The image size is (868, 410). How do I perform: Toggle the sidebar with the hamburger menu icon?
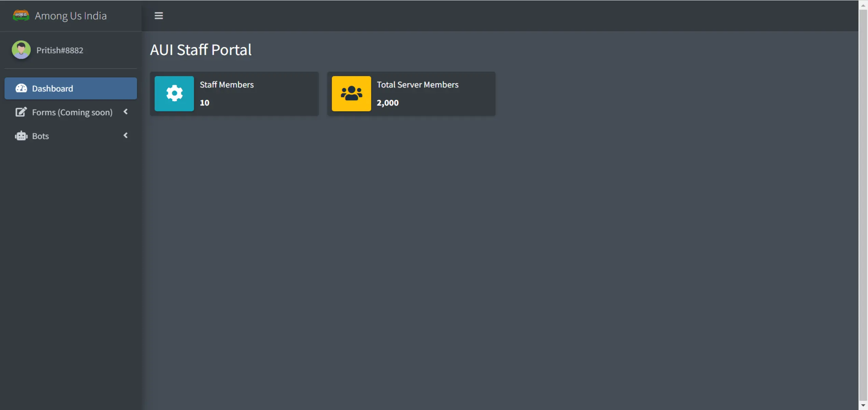pos(158,16)
